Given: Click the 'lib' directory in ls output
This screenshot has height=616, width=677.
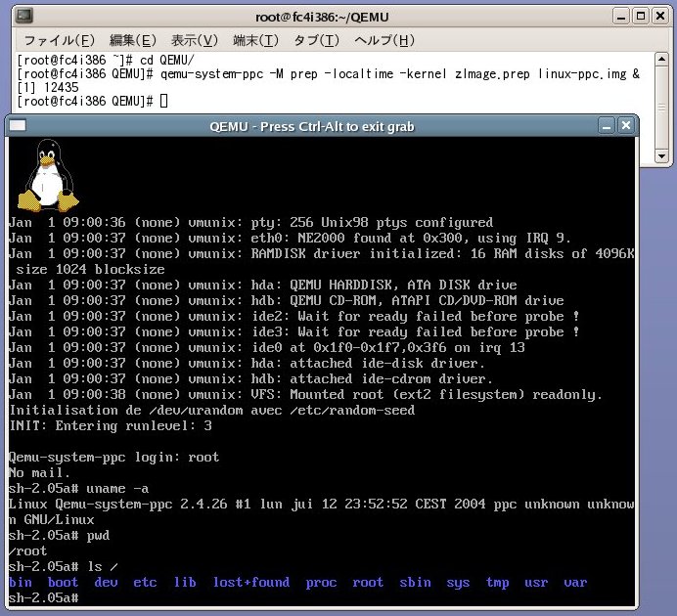Looking at the screenshot, I should tap(185, 583).
